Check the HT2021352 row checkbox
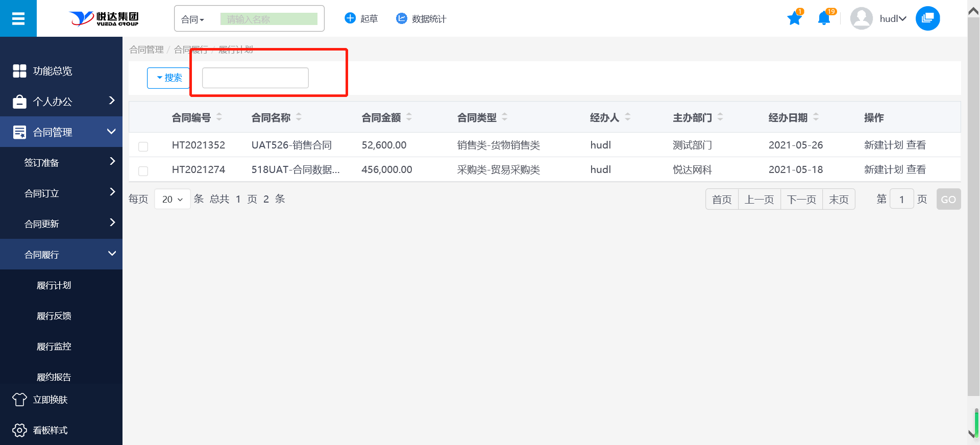Image resolution: width=980 pixels, height=445 pixels. (x=143, y=146)
